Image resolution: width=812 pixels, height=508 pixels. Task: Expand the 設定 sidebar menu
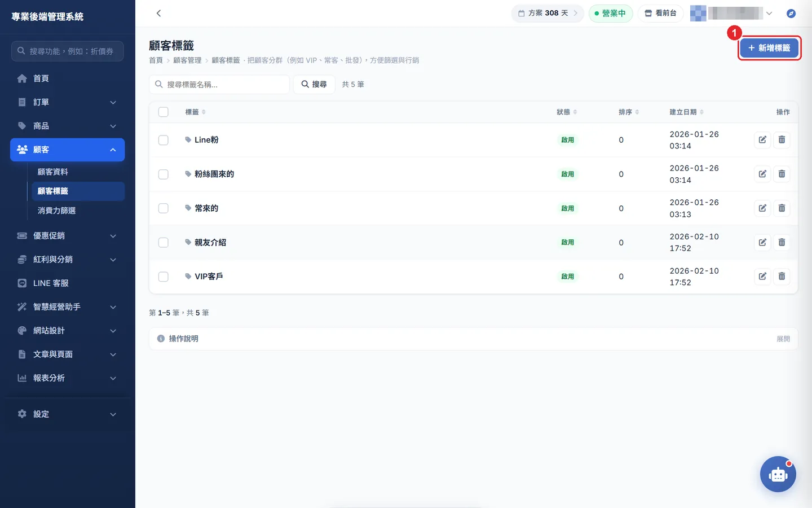[x=68, y=414]
